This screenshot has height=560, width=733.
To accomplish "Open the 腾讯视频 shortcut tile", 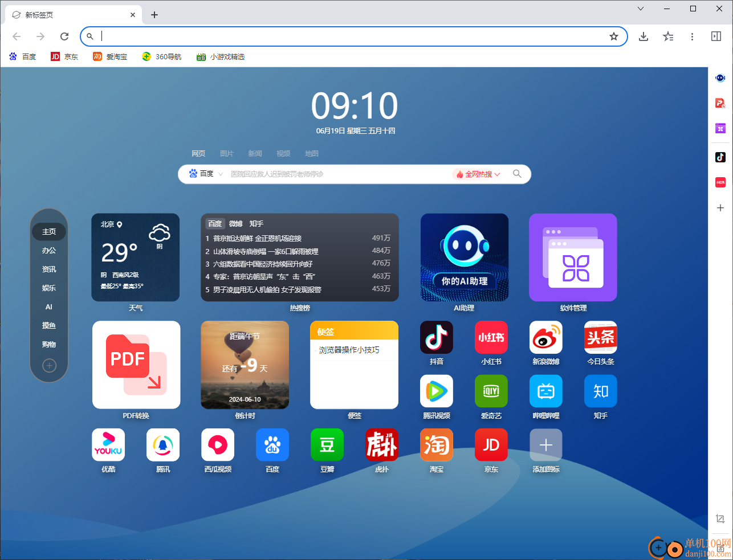I will click(x=437, y=391).
